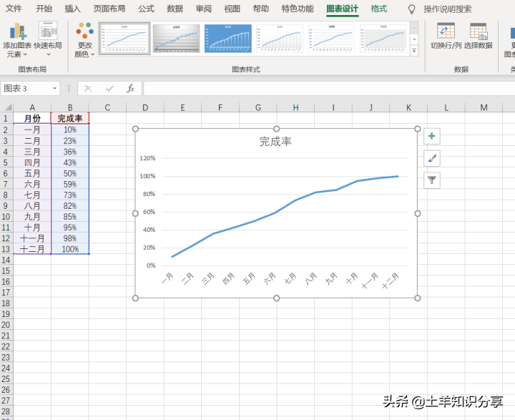
Task: Switch to the 视图 (View) tab
Action: pyautogui.click(x=232, y=9)
